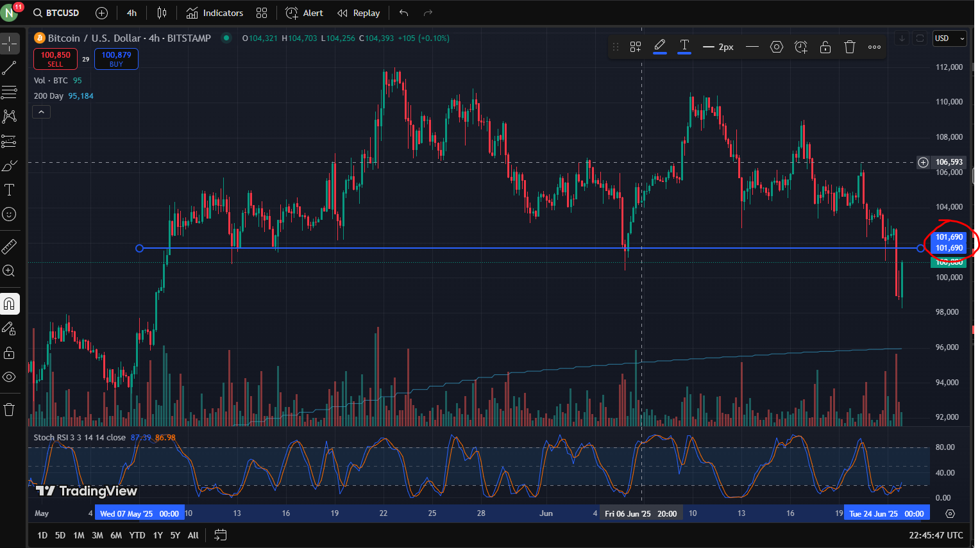Select the right anchor of the blue line
The width and height of the screenshot is (980, 548).
click(x=920, y=248)
